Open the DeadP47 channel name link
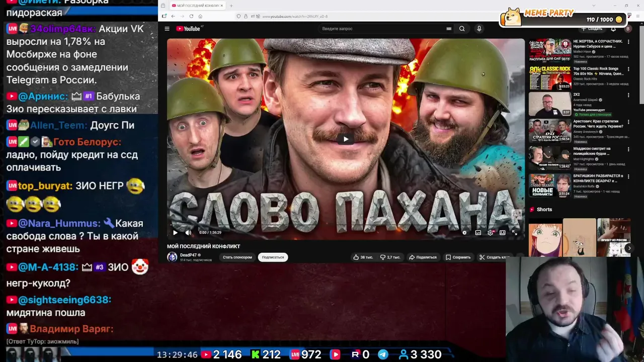 [188, 255]
